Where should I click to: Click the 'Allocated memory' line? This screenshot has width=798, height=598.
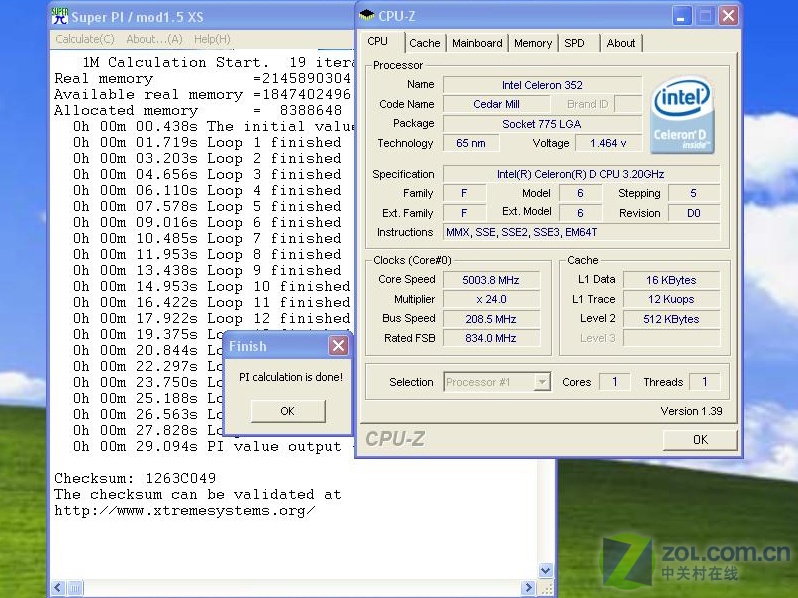[198, 110]
